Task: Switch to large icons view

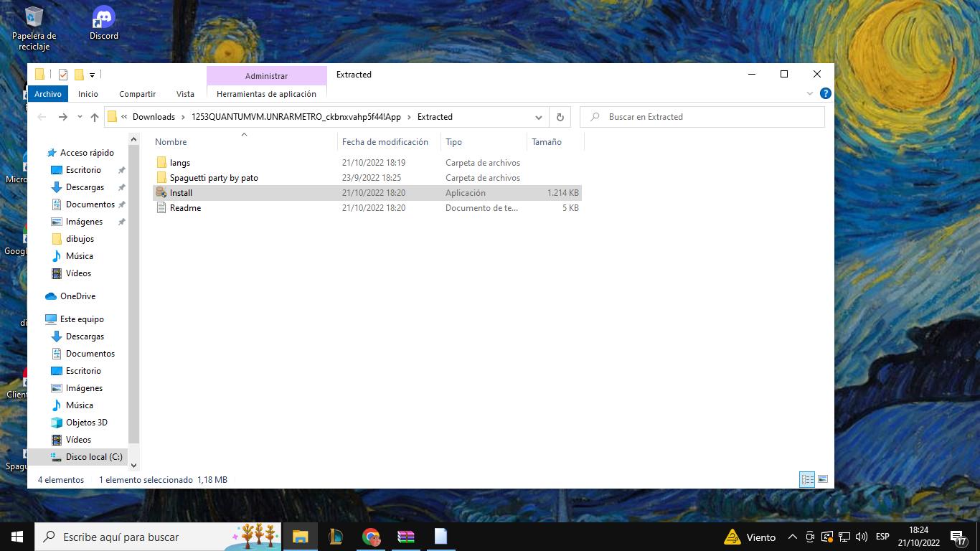Action: (x=823, y=479)
